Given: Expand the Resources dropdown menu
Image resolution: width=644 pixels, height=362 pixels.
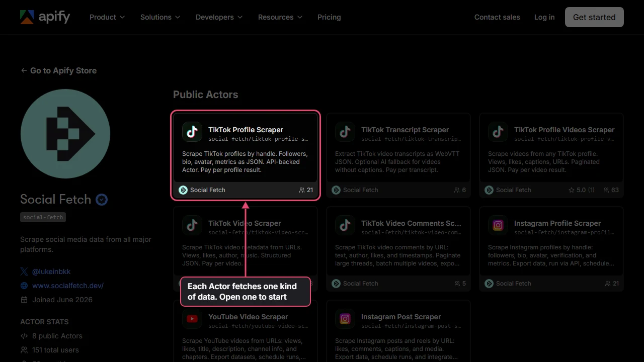Looking at the screenshot, I should pyautogui.click(x=280, y=17).
